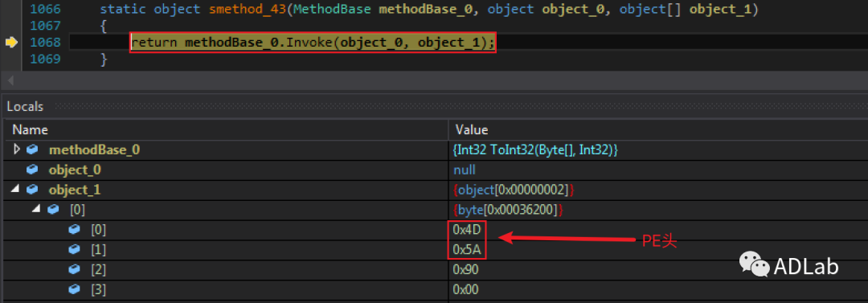Image resolution: width=868 pixels, height=303 pixels.
Task: Click the yellow current-statement arrow at line 1068
Action: tap(11, 43)
